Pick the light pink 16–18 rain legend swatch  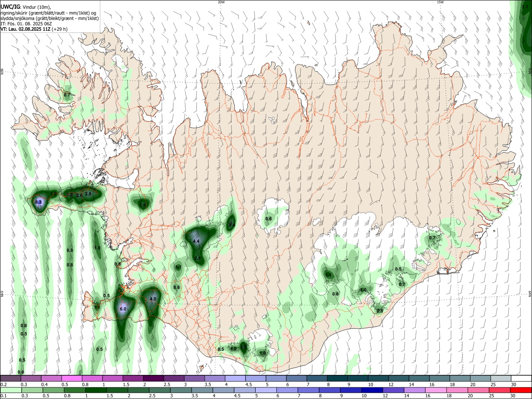436,390
